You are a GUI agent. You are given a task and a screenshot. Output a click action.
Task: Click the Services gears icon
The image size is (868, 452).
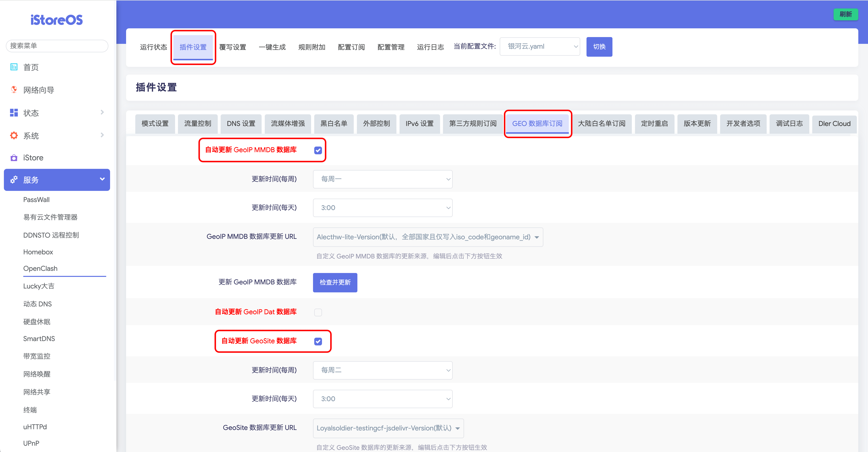pyautogui.click(x=14, y=180)
